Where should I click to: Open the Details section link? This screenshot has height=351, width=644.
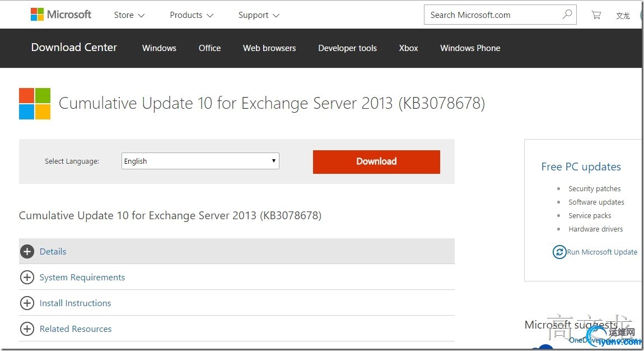(x=53, y=252)
